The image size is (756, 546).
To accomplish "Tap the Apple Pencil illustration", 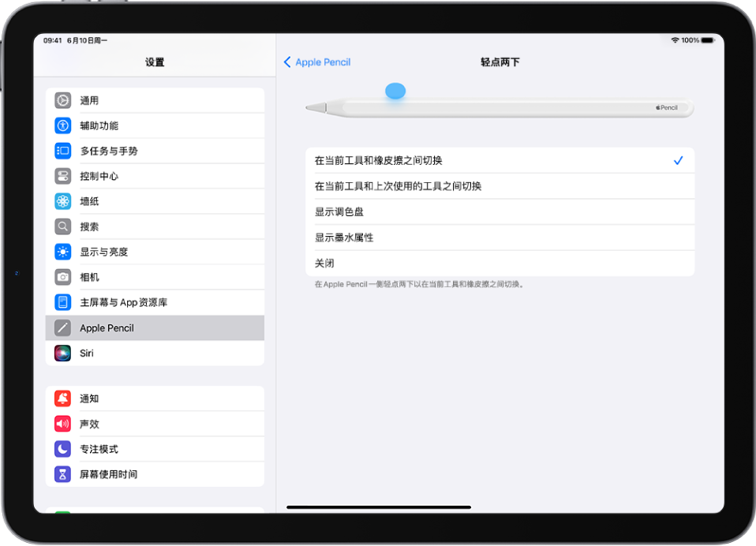I will [500, 108].
